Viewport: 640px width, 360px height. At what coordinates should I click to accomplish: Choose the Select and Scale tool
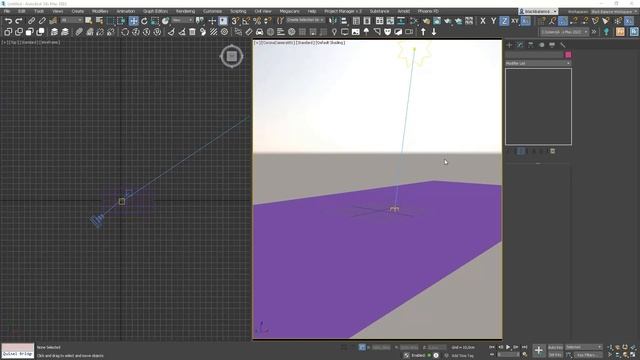click(x=155, y=21)
